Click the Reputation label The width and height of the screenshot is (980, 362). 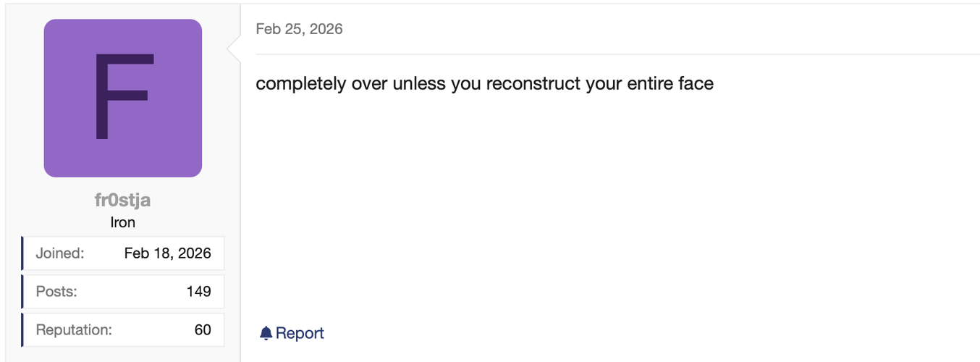point(74,330)
